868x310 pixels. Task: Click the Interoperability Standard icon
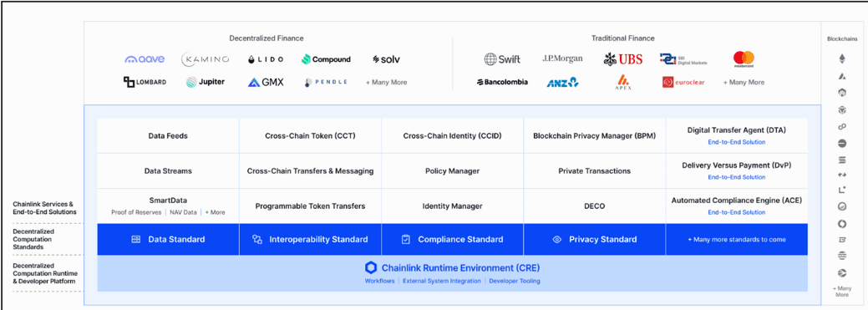[256, 240]
